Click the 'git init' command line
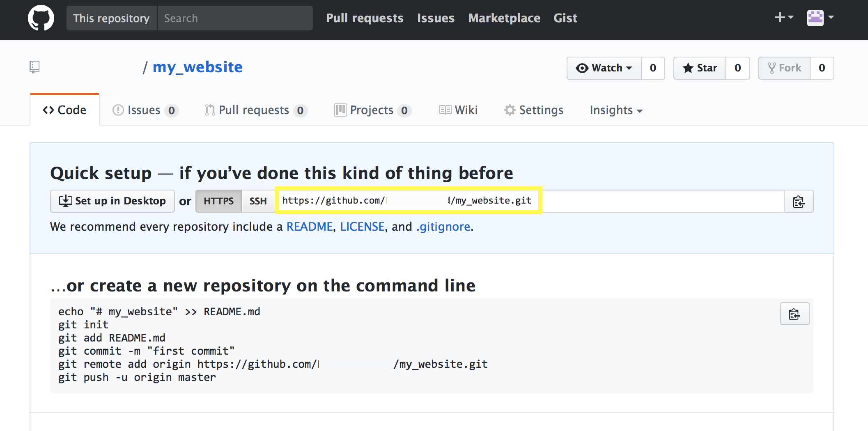The height and width of the screenshot is (431, 868). (x=83, y=325)
